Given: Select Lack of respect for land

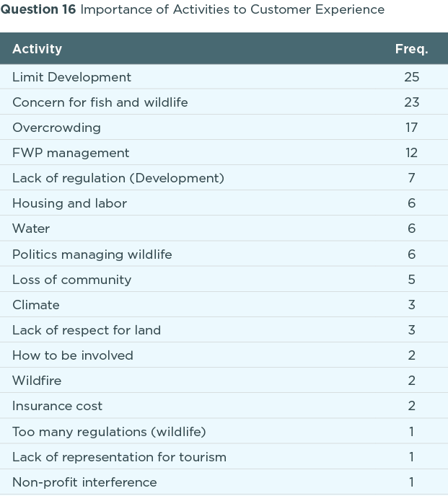Looking at the screenshot, I should point(87,330).
